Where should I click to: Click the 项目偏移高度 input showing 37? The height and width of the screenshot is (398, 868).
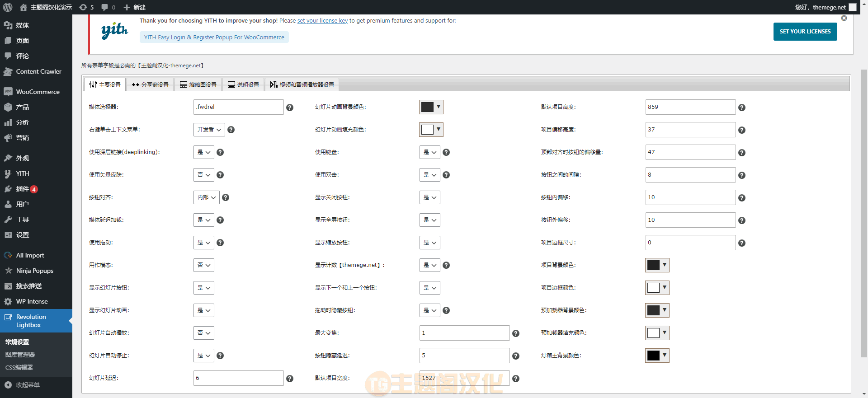[x=691, y=130]
